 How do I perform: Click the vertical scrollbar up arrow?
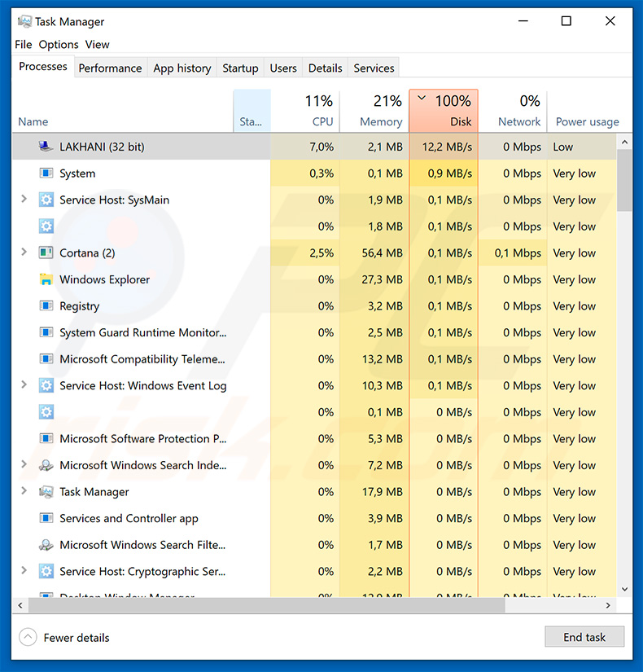(x=624, y=142)
